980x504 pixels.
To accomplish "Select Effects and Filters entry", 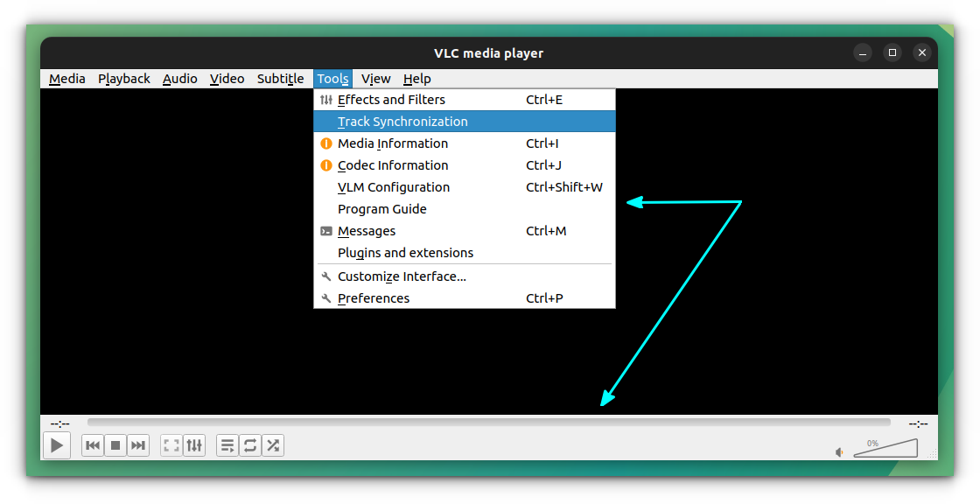I will click(x=465, y=100).
